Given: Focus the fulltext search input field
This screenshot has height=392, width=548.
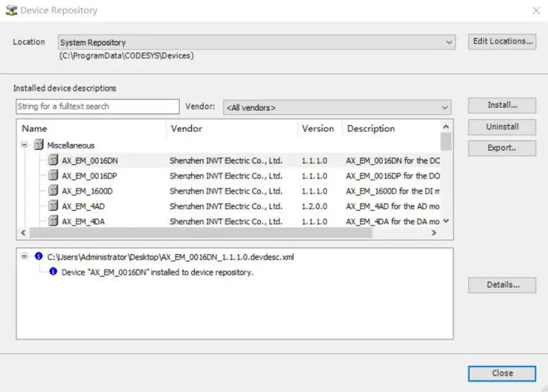Looking at the screenshot, I should [x=98, y=106].
